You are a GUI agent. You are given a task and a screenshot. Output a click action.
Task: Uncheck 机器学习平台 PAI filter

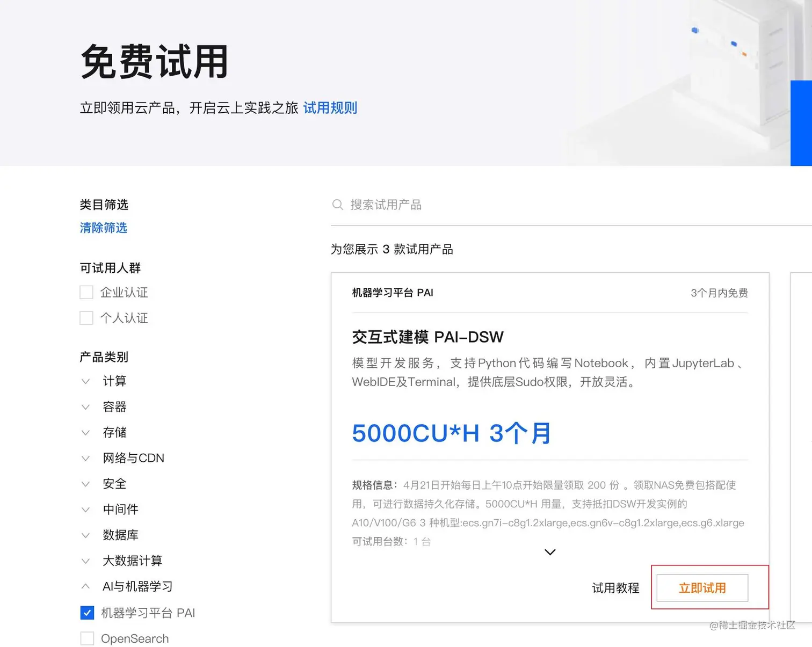[87, 612]
